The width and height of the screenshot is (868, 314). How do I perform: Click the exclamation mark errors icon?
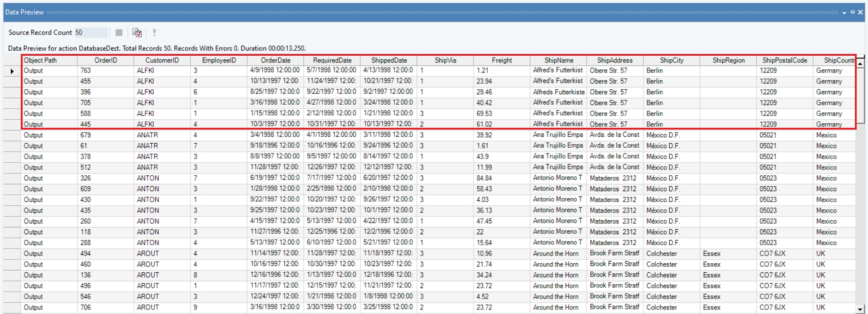(x=154, y=33)
